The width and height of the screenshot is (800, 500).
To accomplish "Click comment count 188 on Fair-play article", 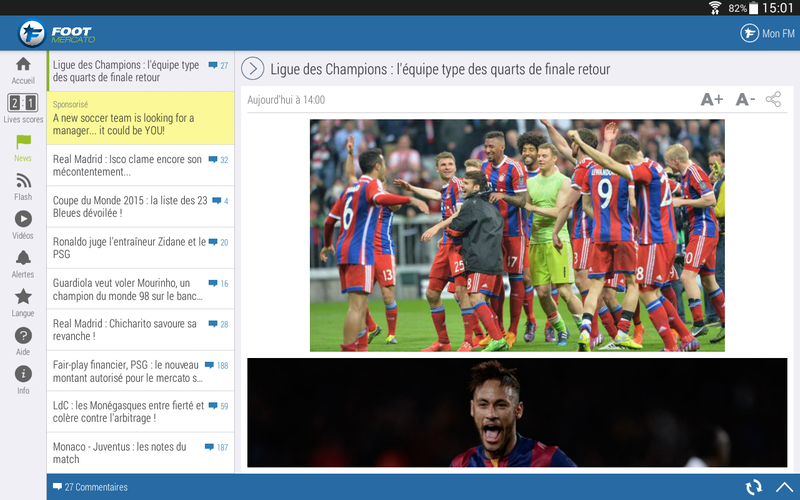I will pyautogui.click(x=216, y=365).
